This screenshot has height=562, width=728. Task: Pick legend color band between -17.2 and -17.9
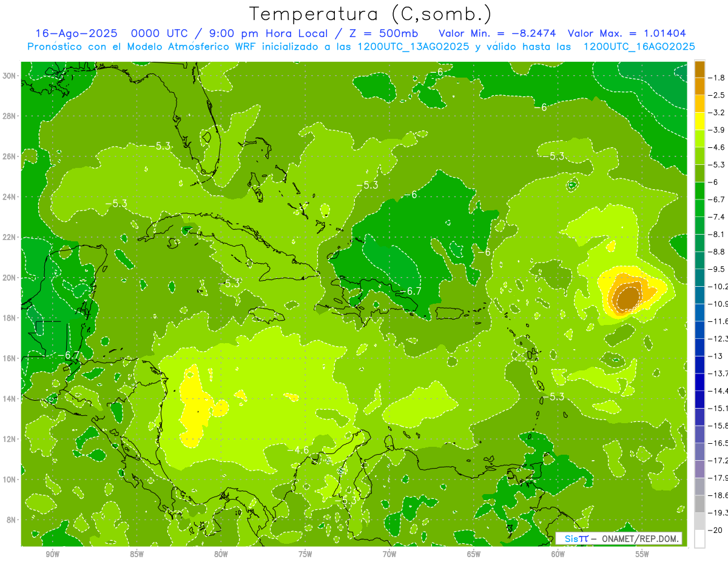(x=699, y=469)
